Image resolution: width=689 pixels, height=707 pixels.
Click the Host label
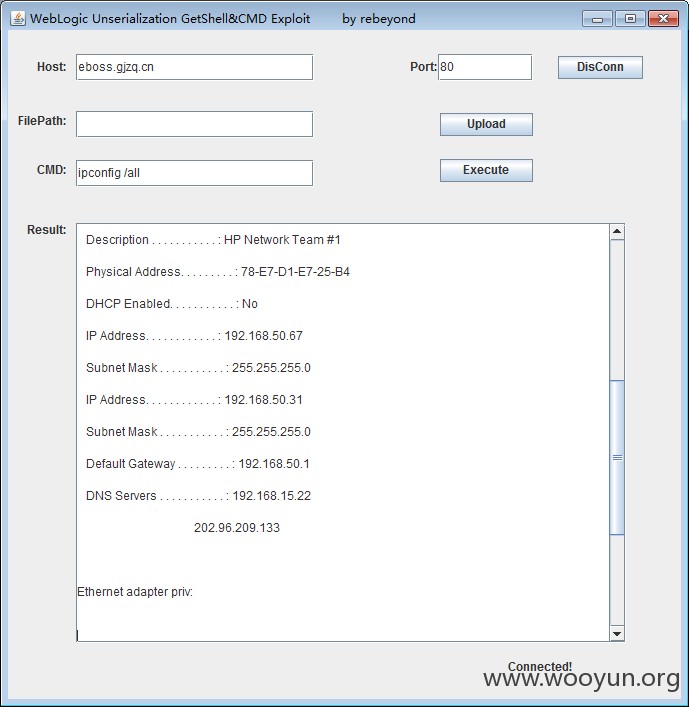click(x=51, y=67)
